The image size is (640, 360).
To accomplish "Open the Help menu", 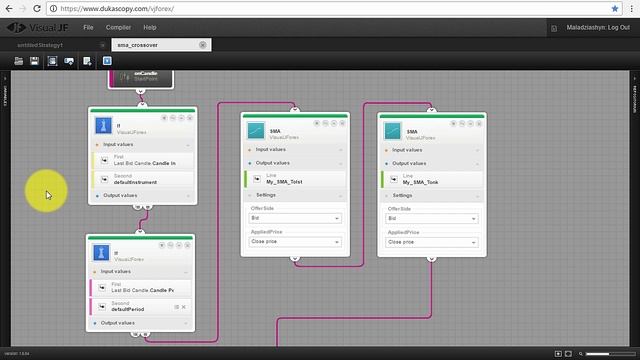I will coord(150,27).
